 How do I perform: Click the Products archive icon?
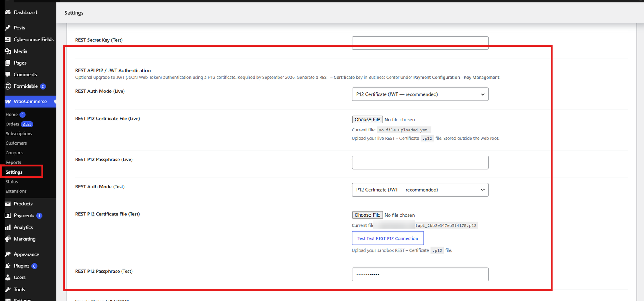click(x=8, y=204)
